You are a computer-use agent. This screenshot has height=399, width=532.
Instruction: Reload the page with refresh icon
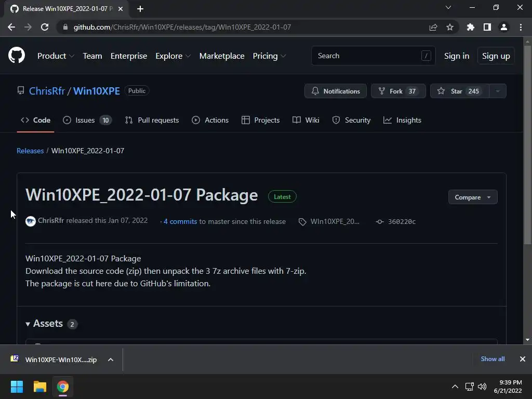tap(45, 27)
